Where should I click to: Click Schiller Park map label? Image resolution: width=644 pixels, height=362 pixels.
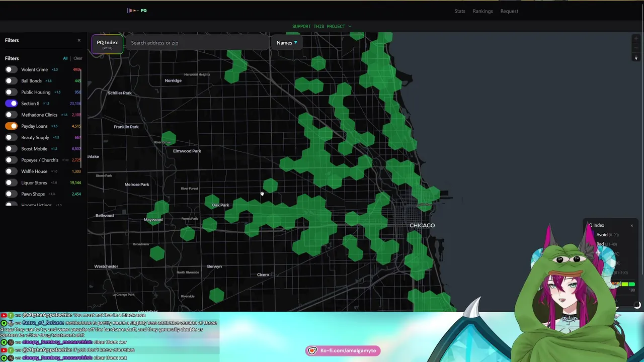(x=120, y=93)
